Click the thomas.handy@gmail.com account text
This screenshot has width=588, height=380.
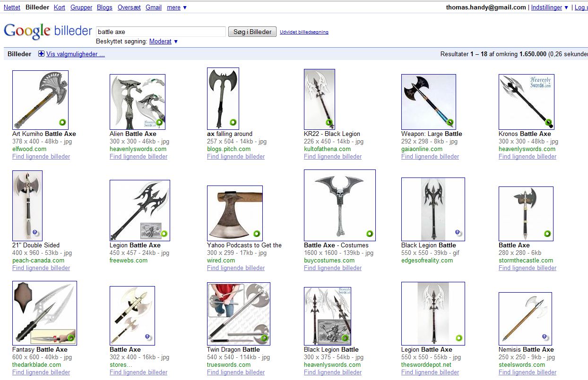click(486, 7)
